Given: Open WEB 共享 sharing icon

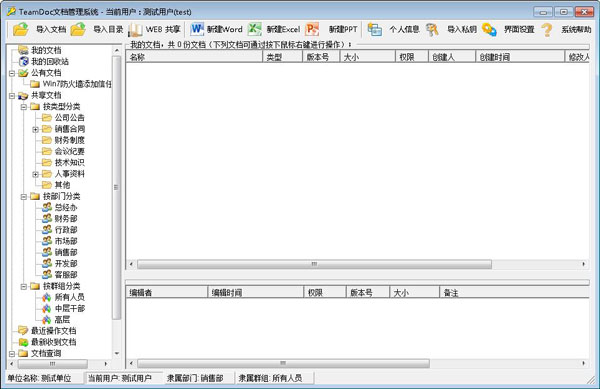Looking at the screenshot, I should [135, 29].
